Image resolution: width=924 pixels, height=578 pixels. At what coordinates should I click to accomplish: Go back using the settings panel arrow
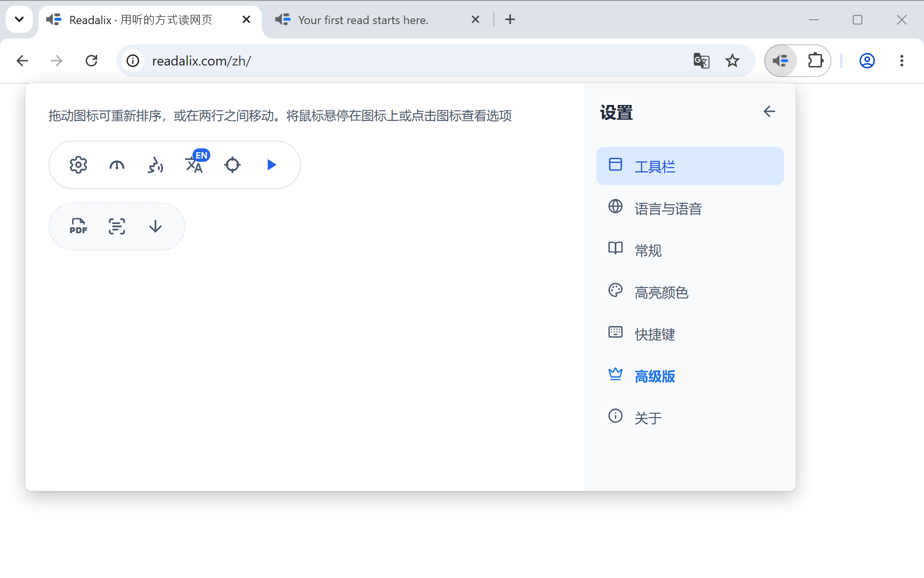coord(769,112)
